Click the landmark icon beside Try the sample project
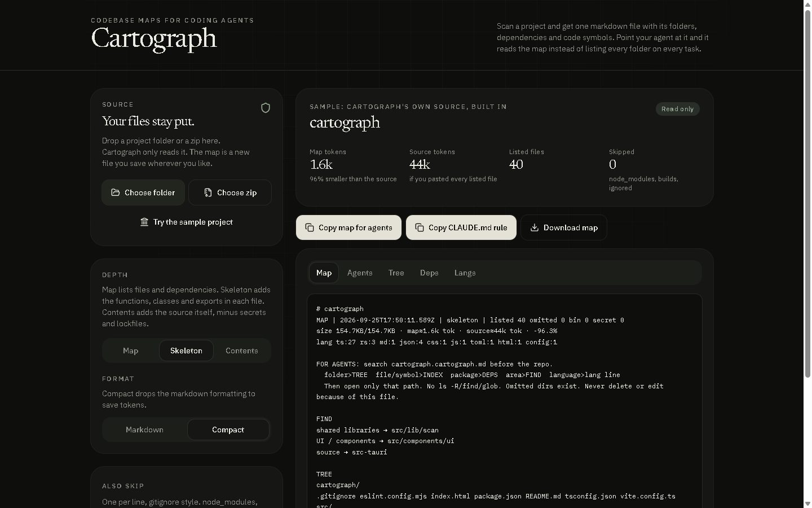812x508 pixels. tap(144, 222)
